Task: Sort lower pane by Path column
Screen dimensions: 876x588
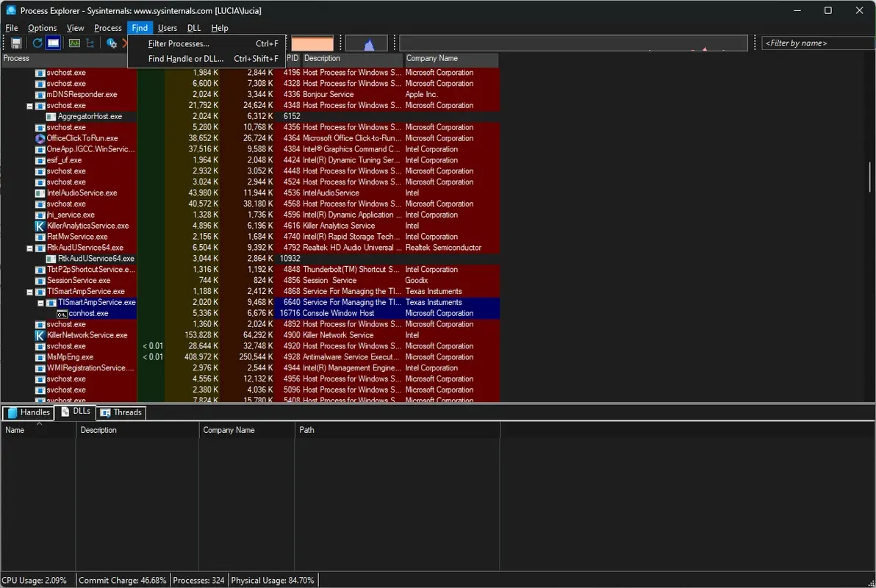Action: (398, 430)
